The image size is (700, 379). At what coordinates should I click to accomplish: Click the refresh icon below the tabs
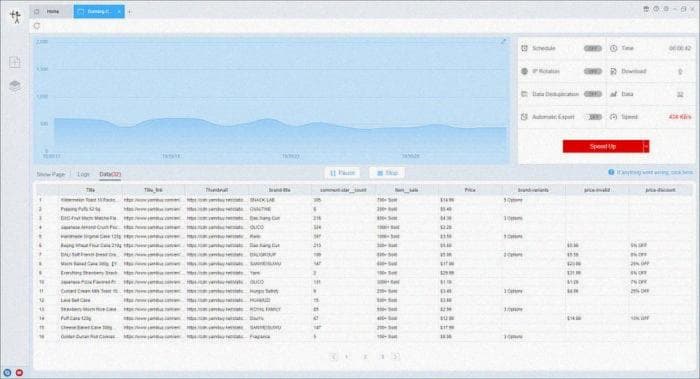coord(37,26)
